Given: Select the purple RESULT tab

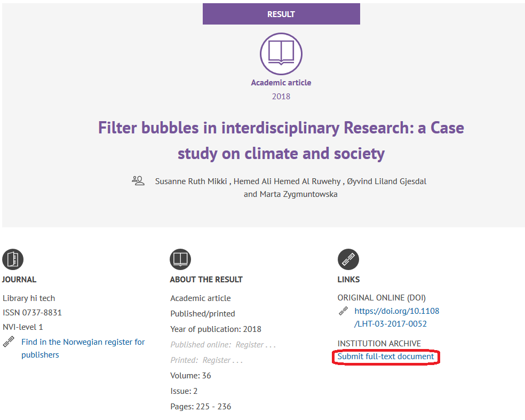Looking at the screenshot, I should [x=281, y=14].
